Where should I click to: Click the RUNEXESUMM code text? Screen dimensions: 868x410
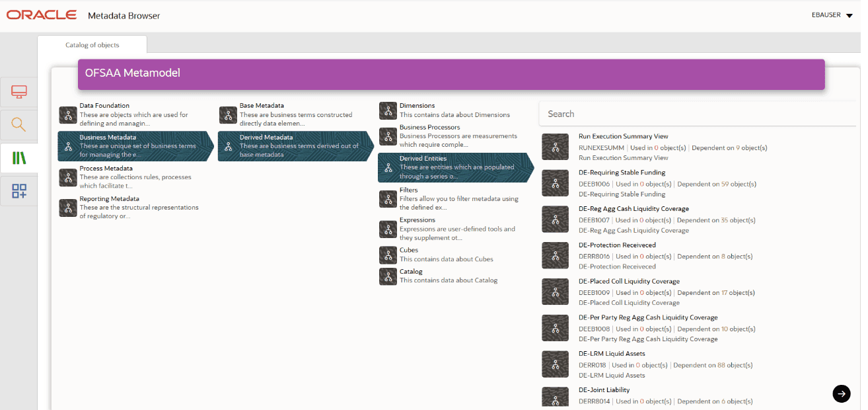(601, 148)
